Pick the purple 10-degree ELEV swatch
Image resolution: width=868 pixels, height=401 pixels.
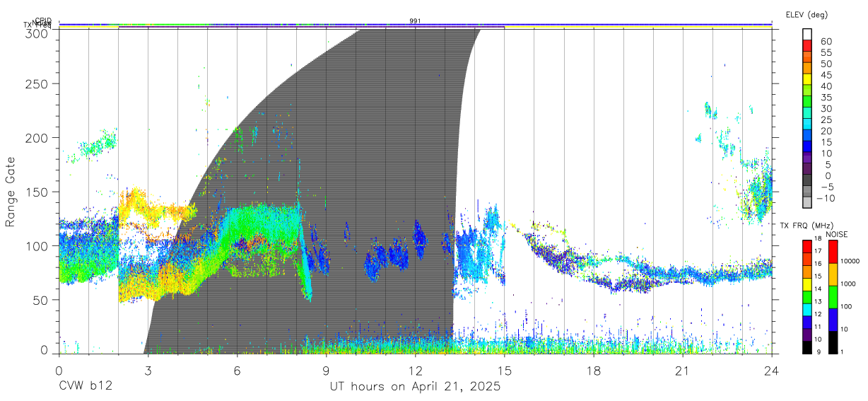(808, 158)
